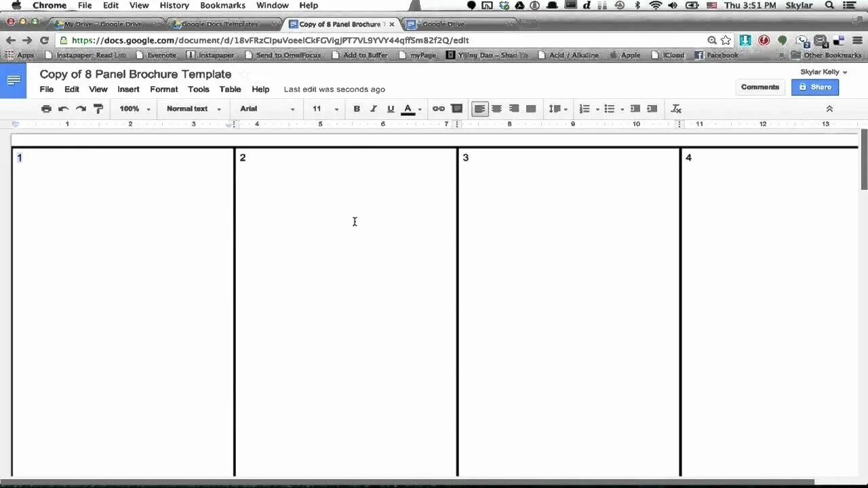868x488 pixels.
Task: Select the Paint format tool
Action: (98, 108)
